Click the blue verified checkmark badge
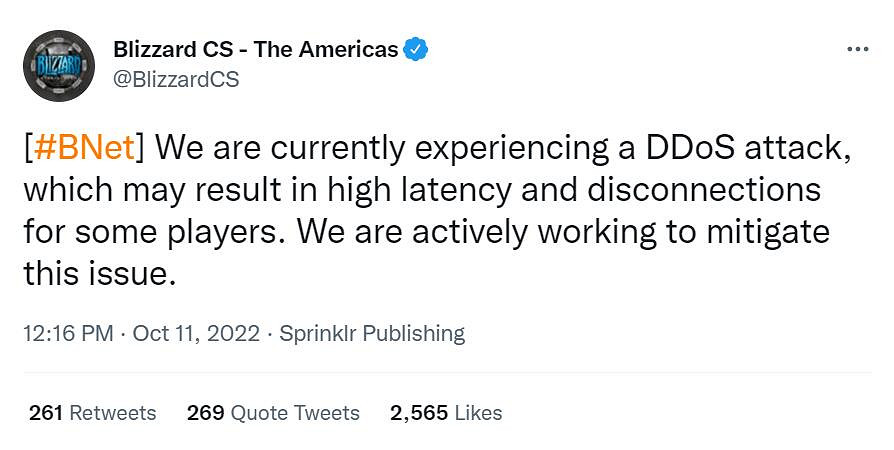This screenshot has height=450, width=894. tap(416, 49)
